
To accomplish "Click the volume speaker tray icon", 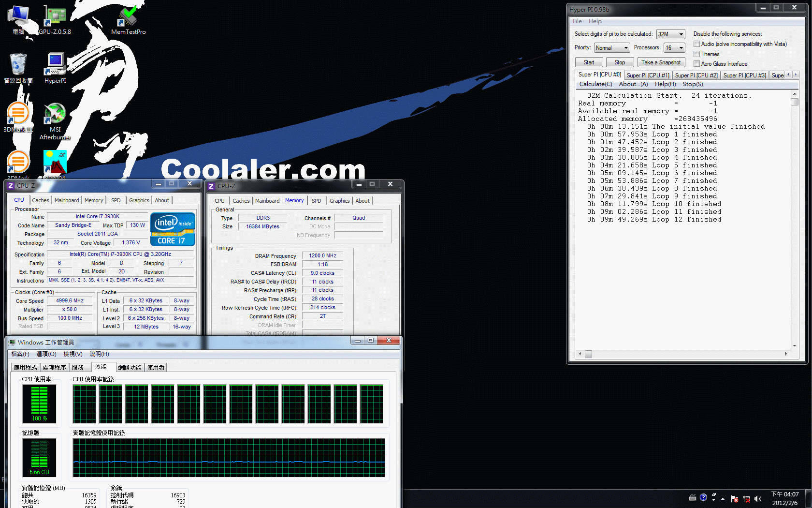I will click(758, 498).
